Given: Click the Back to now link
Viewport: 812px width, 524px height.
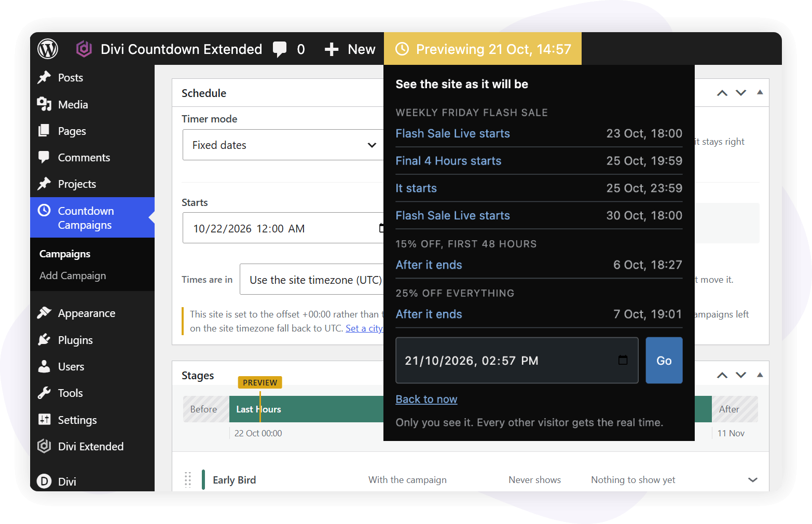Looking at the screenshot, I should click(x=426, y=399).
